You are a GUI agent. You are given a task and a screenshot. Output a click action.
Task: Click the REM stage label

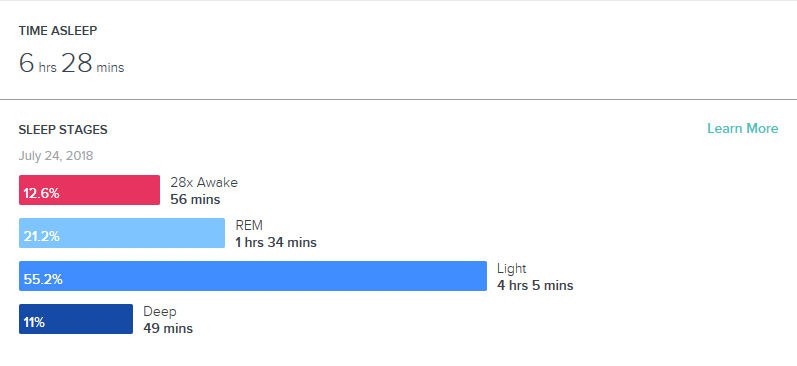249,225
